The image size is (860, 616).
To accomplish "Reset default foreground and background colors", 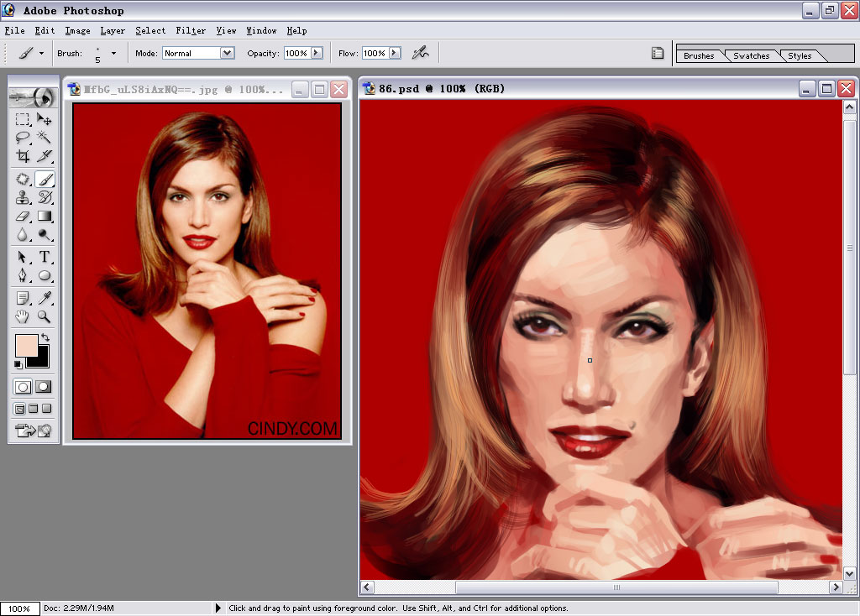I will coord(18,364).
